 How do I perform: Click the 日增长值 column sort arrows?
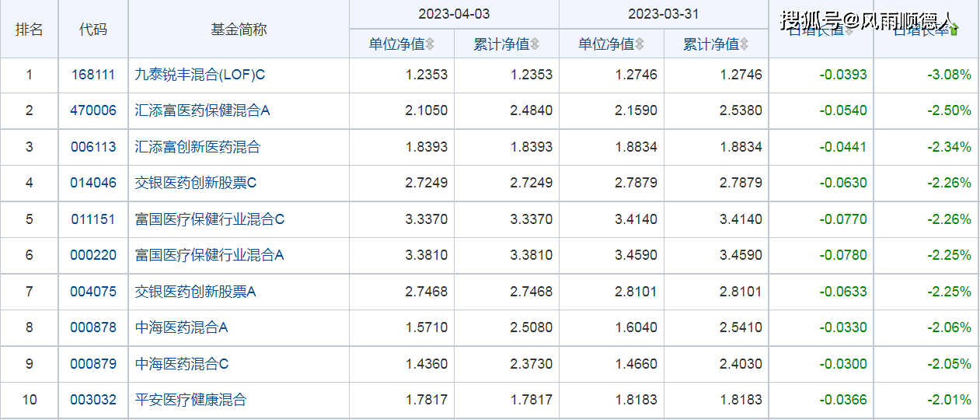click(849, 30)
